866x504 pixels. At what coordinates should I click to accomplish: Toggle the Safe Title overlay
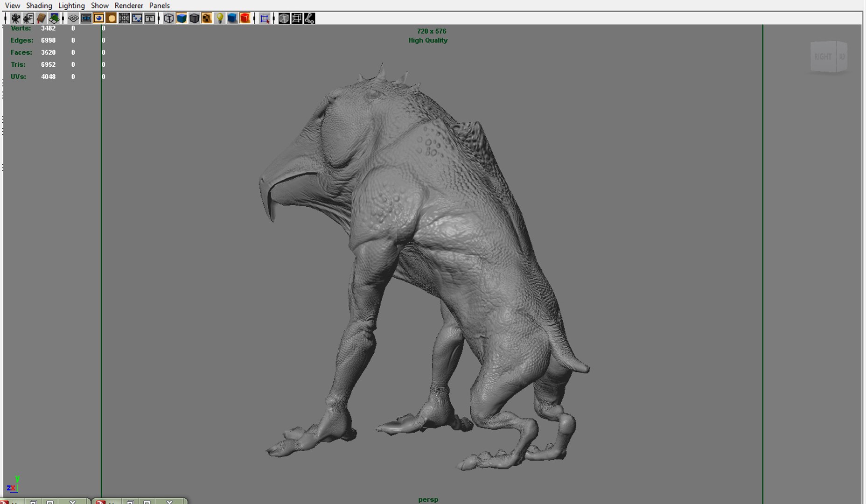[x=149, y=18]
